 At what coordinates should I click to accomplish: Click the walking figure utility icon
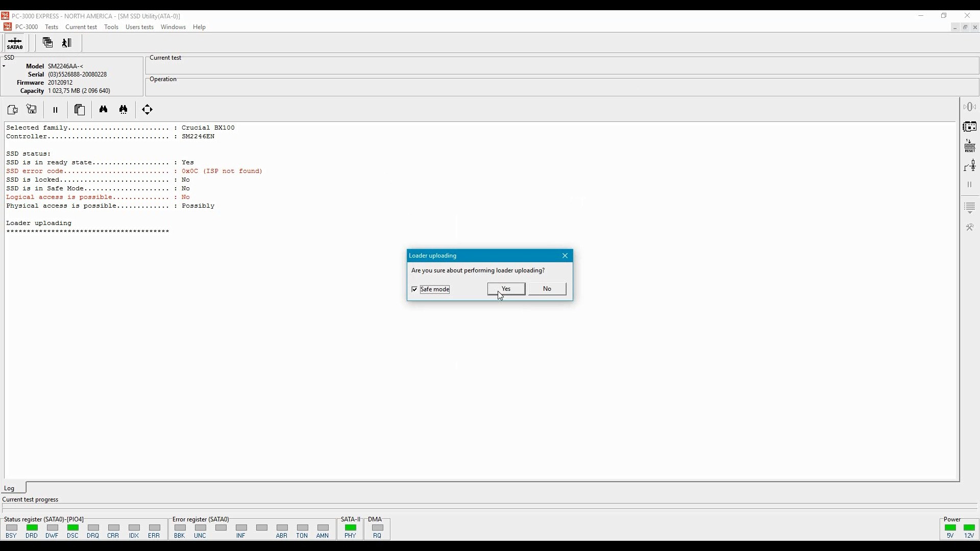(x=67, y=43)
